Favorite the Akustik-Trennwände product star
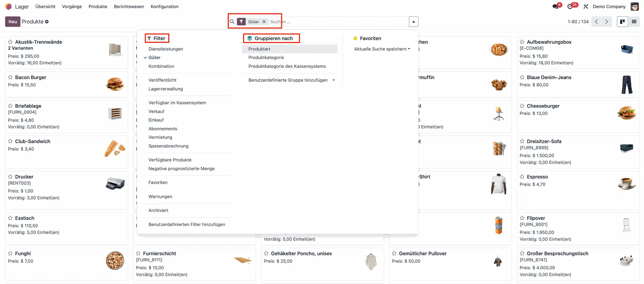 pyautogui.click(x=10, y=42)
